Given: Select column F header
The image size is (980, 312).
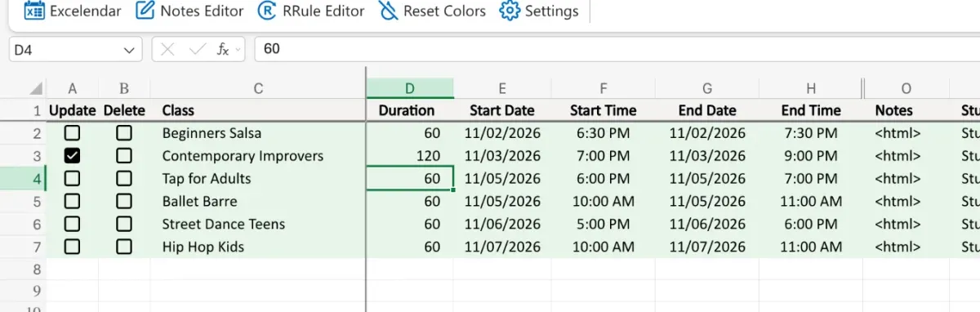Looking at the screenshot, I should (x=603, y=88).
